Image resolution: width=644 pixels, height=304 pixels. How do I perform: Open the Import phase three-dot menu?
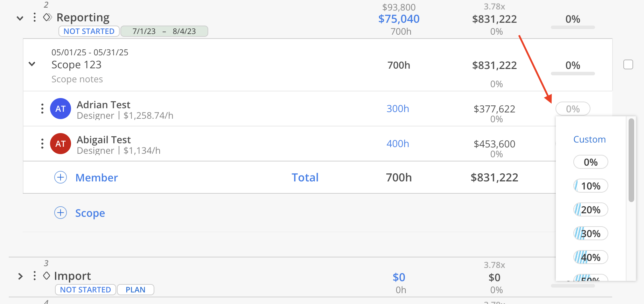[34, 276]
